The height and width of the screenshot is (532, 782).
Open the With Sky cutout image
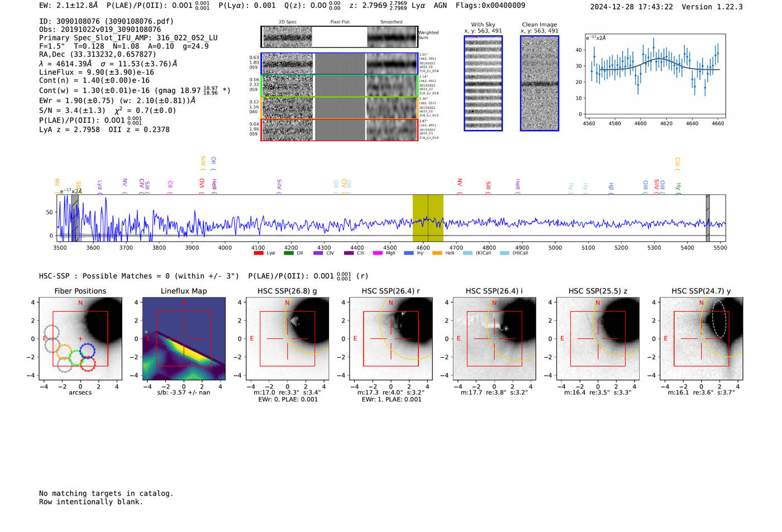[x=483, y=83]
